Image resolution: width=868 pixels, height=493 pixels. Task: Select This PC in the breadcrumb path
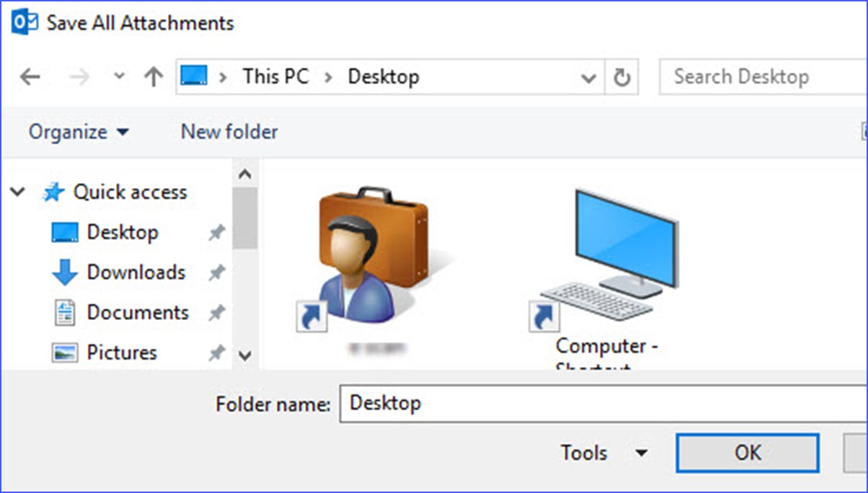(x=275, y=76)
